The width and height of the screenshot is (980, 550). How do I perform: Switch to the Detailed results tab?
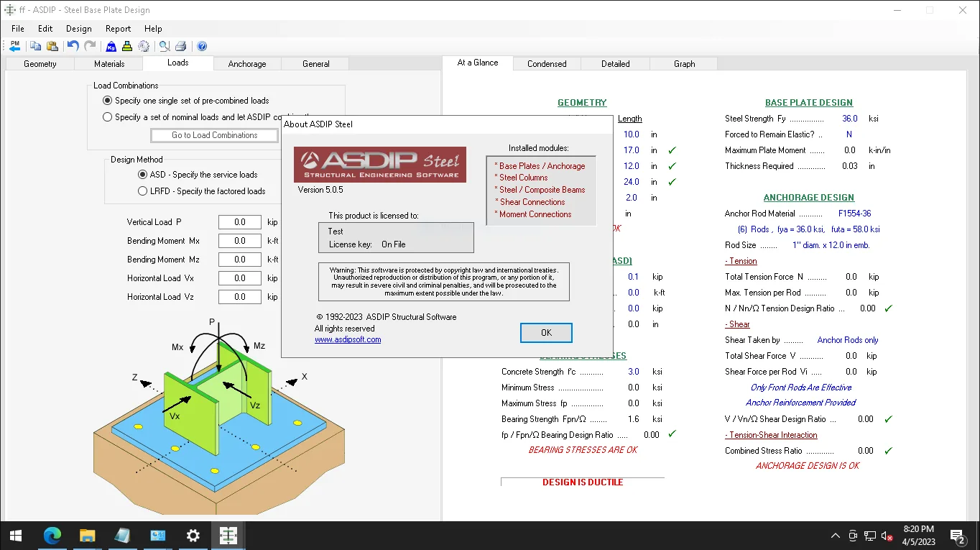pyautogui.click(x=616, y=64)
